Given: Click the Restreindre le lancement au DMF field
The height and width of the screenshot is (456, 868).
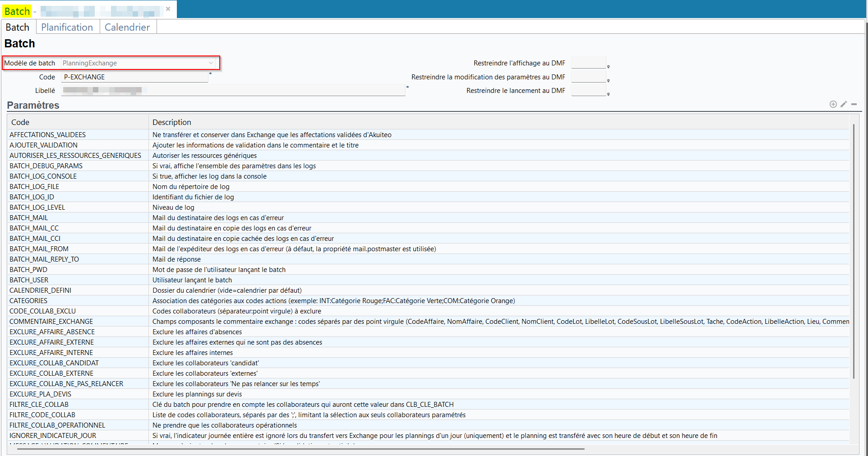Looking at the screenshot, I should coord(588,91).
